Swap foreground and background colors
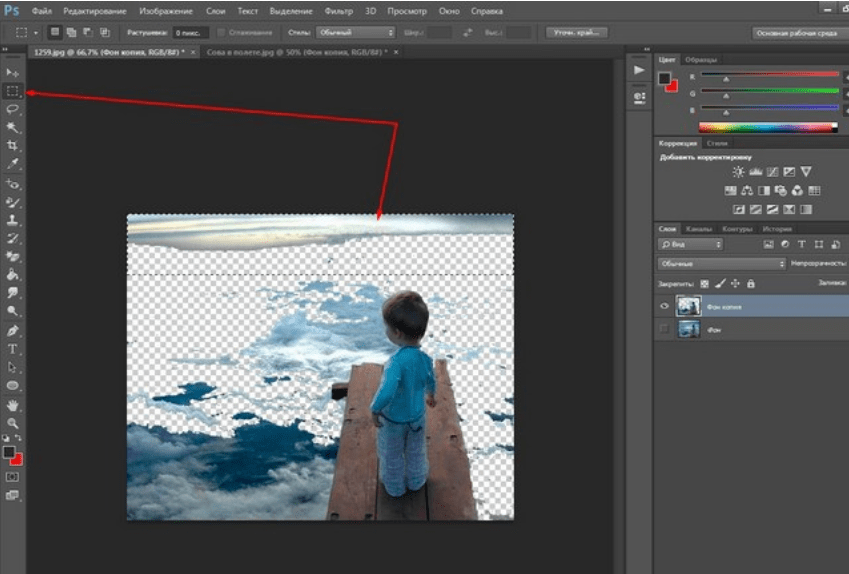849x574 pixels. click(x=18, y=438)
